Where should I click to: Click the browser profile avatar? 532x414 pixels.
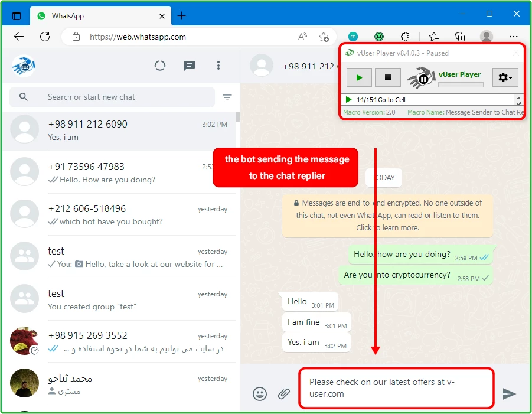(486, 36)
